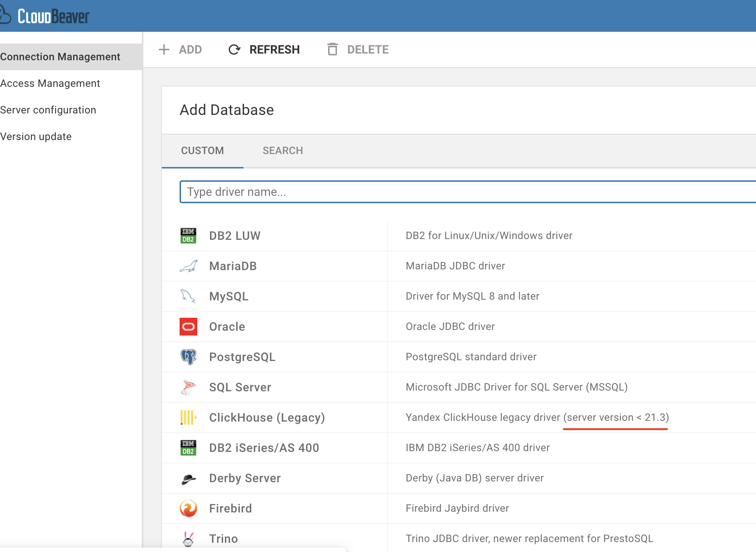The image size is (756, 552).
Task: Click the yellow ClickHouse bars icon
Action: 188,418
